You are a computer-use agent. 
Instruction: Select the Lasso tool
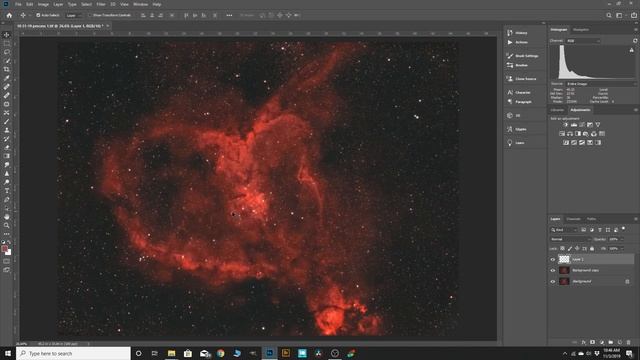(7, 52)
